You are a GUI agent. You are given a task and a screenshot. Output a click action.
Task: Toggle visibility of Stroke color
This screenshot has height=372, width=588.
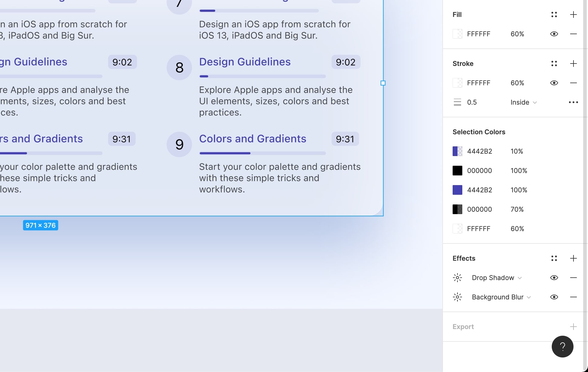tap(554, 83)
